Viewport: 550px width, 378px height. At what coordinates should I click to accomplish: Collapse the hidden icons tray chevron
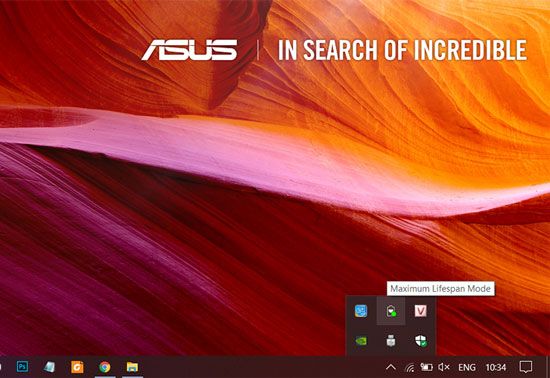pos(391,367)
